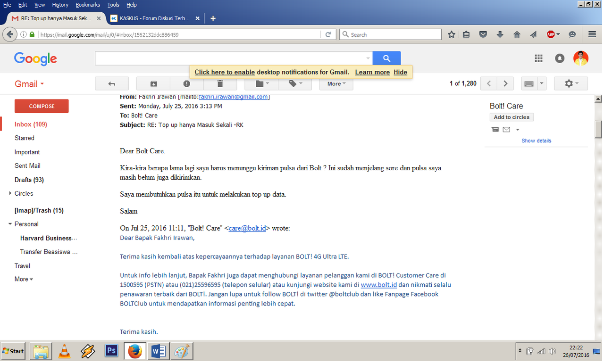
Task: Expand More labels in sidebar
Action: pos(24,279)
